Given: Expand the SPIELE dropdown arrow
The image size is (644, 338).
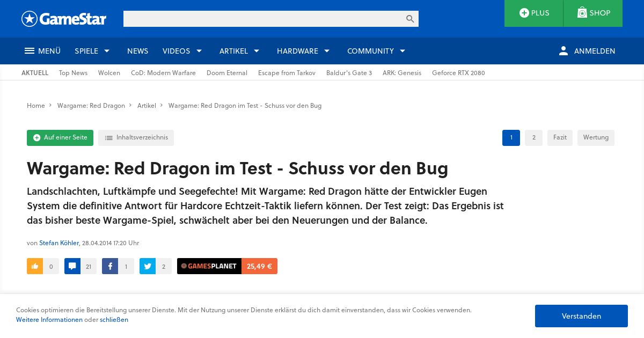Looking at the screenshot, I should [107, 51].
